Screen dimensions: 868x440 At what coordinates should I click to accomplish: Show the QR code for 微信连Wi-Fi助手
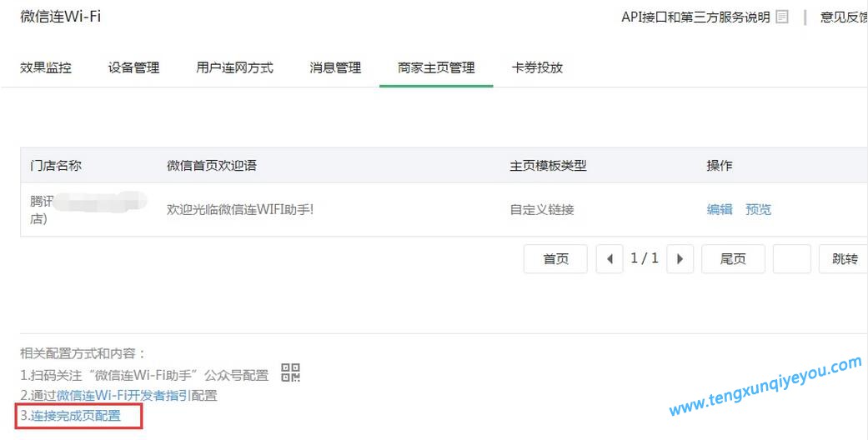tap(291, 372)
